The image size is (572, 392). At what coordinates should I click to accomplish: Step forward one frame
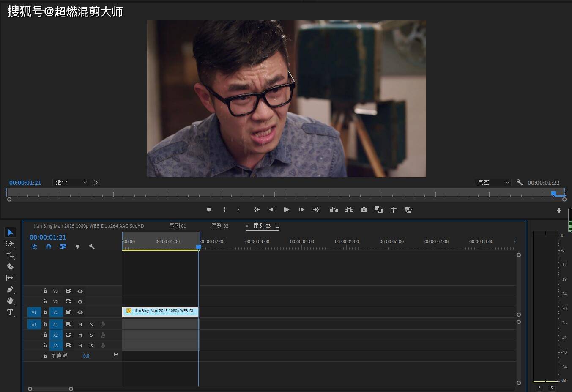click(x=301, y=210)
